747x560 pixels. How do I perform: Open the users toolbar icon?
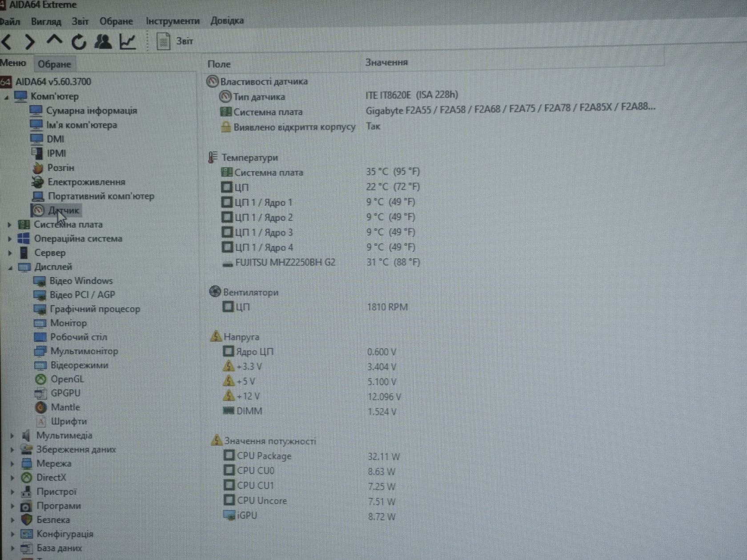[x=103, y=41]
